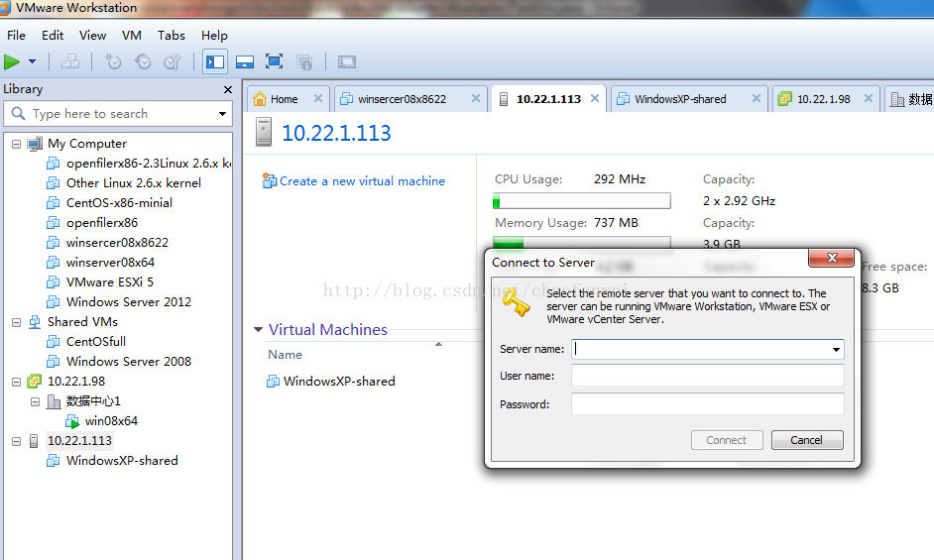Viewport: 934px width, 560px height.
Task: Select the 10.22.1.98 server in library
Action: pyautogui.click(x=76, y=382)
